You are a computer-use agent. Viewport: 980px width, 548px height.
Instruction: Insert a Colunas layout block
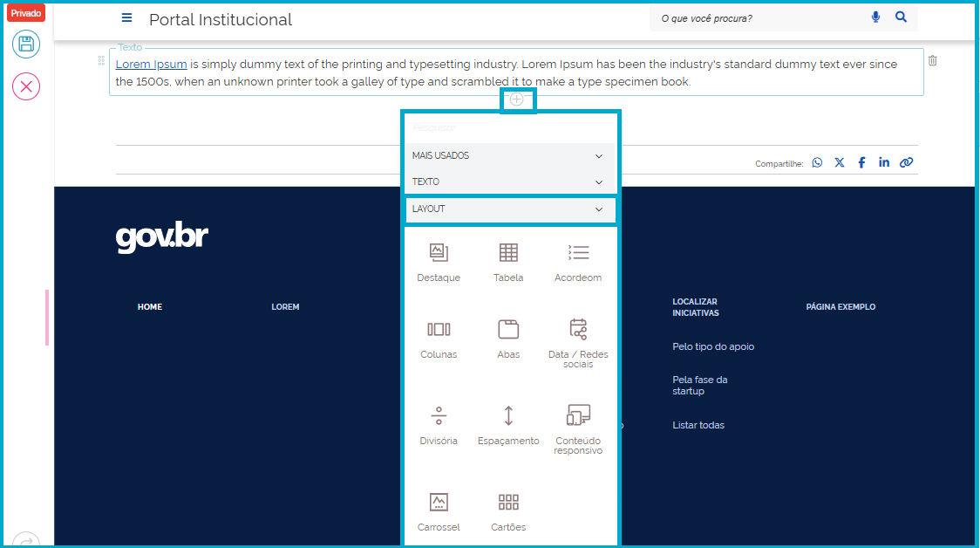click(x=439, y=339)
